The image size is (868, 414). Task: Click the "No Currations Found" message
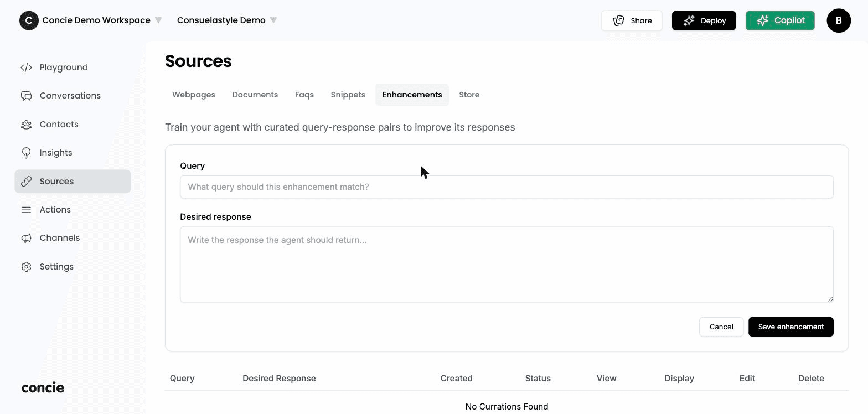(507, 407)
